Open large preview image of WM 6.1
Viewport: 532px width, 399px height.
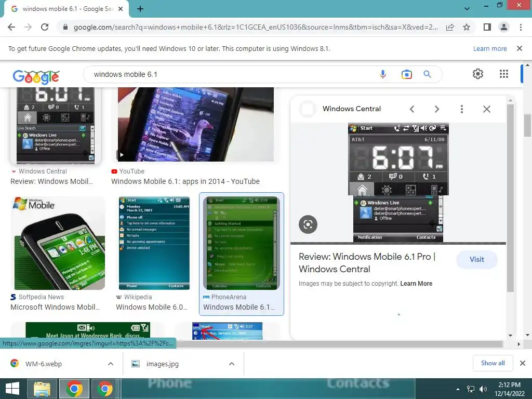pyautogui.click(x=398, y=183)
